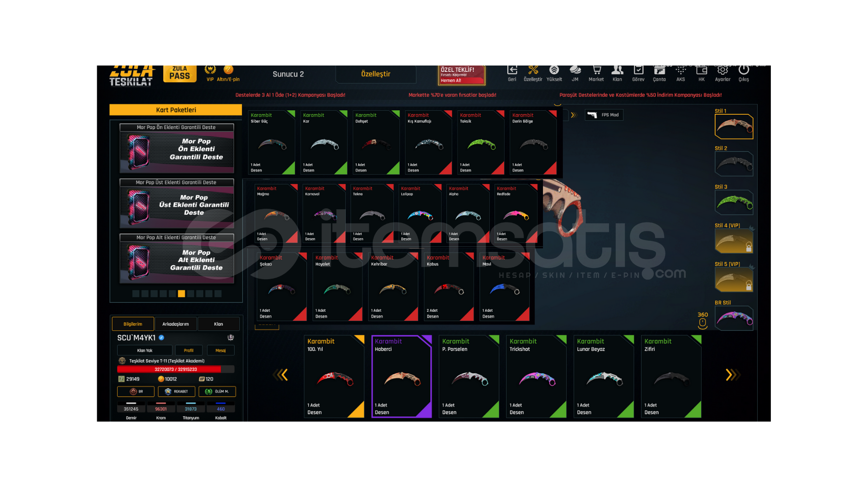Click the Market %70 campaign announcement text
The width and height of the screenshot is (868, 488).
pos(452,95)
